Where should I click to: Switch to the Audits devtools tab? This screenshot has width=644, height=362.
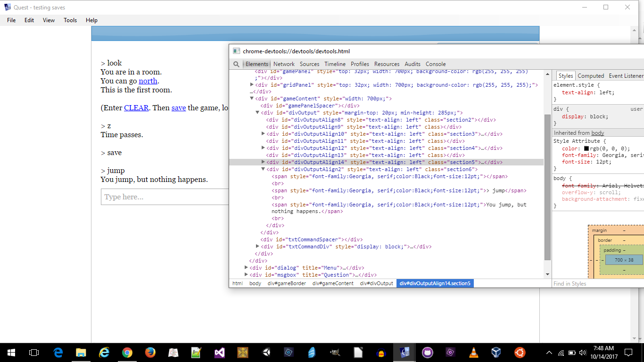[x=413, y=64]
